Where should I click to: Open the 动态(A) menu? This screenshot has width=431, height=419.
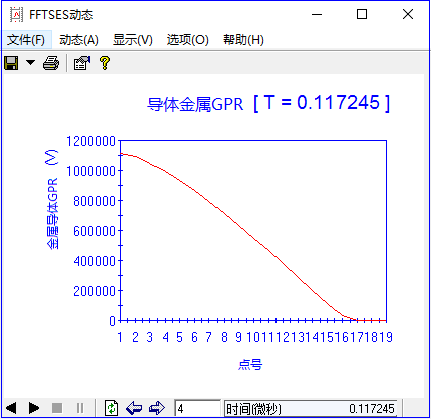point(79,40)
